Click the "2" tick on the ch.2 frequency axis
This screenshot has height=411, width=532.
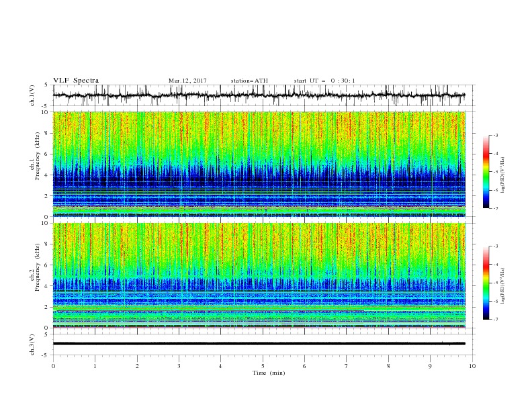[46, 307]
